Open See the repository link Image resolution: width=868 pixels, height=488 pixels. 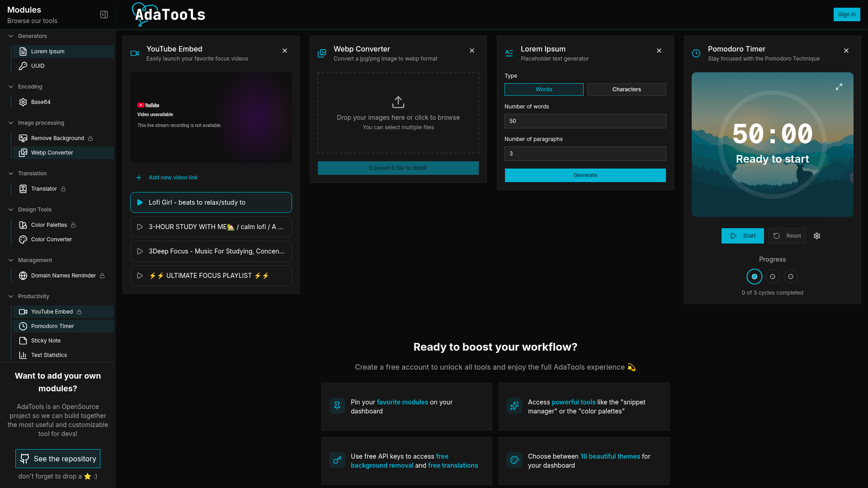(58, 459)
